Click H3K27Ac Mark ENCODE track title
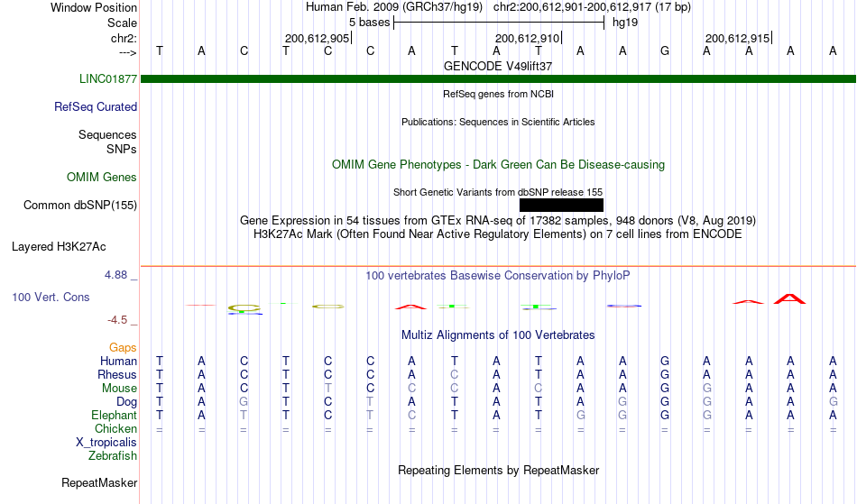 point(498,234)
